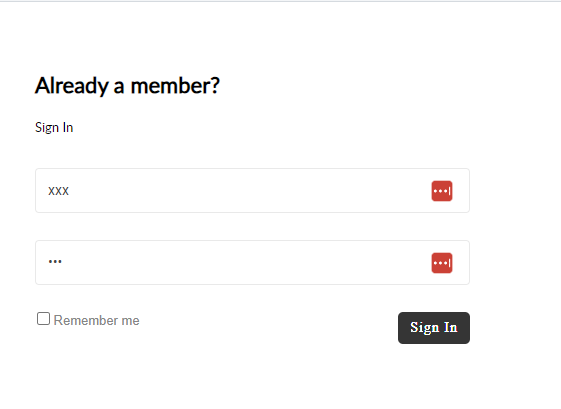Focus the password field with masked dots
The height and width of the screenshot is (409, 561).
[252, 263]
